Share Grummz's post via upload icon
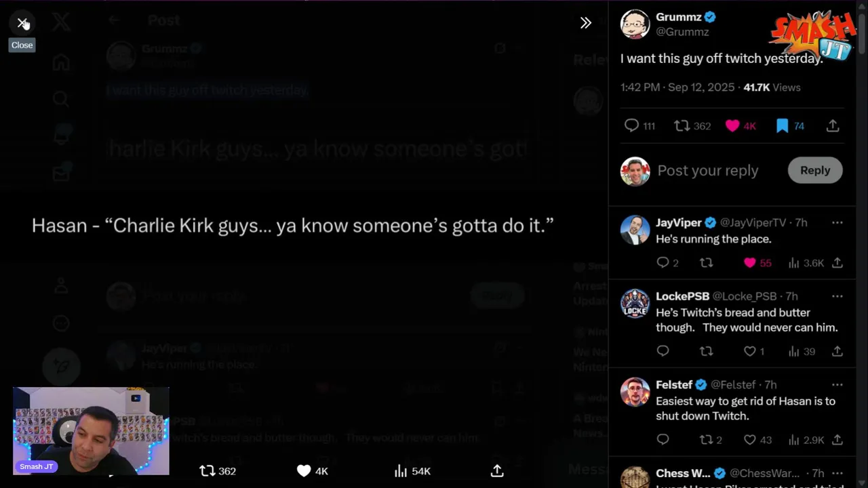Viewport: 868px width, 488px height. (x=833, y=126)
